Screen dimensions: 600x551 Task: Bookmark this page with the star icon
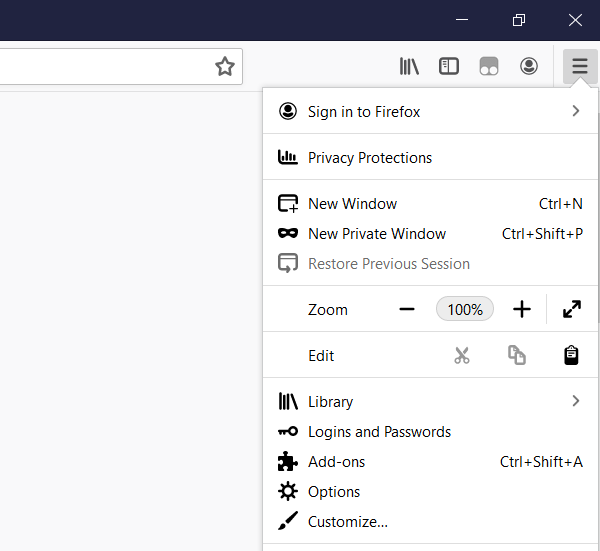pos(225,66)
